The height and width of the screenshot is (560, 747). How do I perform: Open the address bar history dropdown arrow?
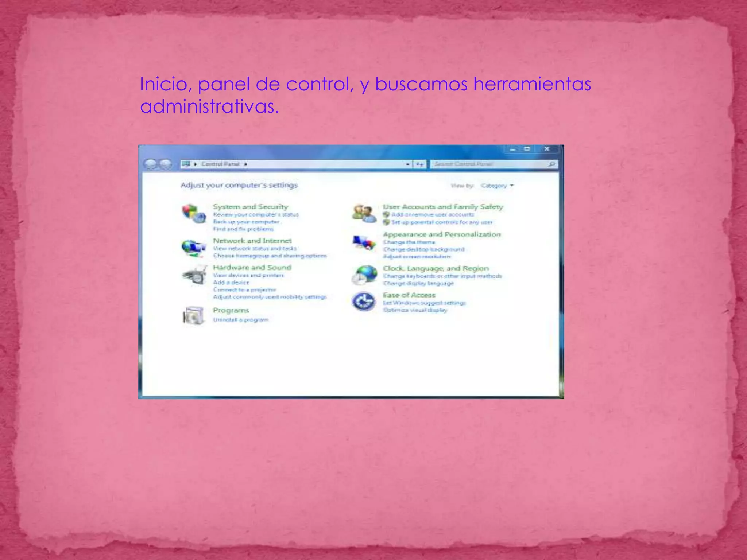click(407, 164)
